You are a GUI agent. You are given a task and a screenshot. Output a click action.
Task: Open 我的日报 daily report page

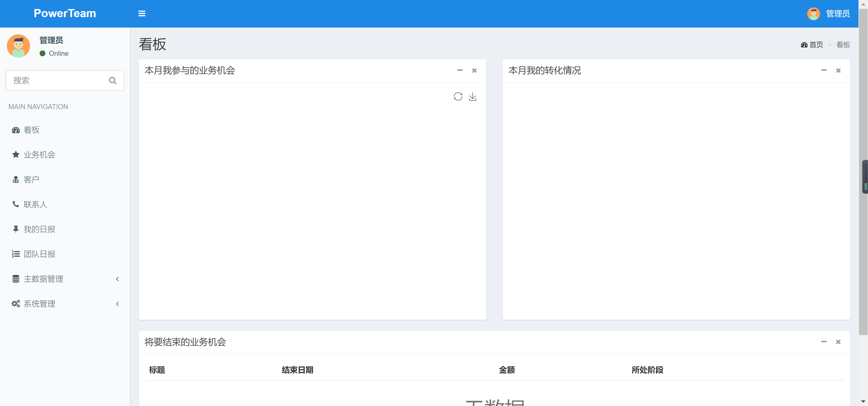(x=40, y=229)
